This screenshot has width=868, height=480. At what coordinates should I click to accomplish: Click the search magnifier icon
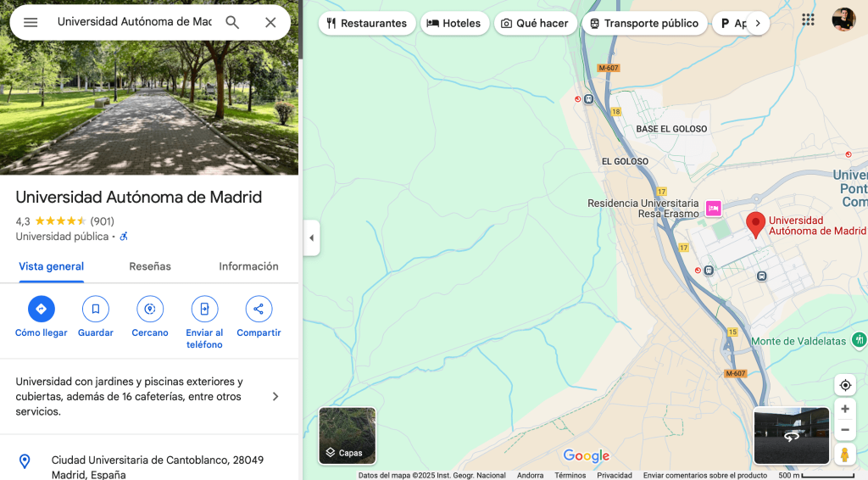pos(232,22)
